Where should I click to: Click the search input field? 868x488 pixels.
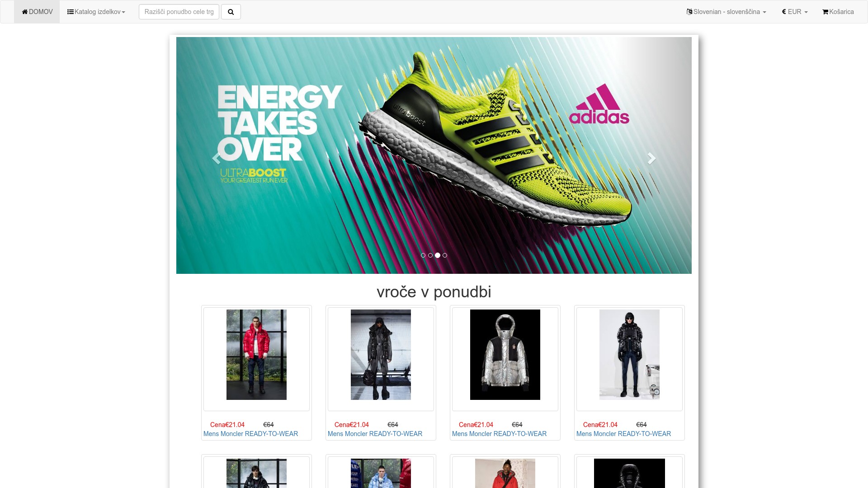tap(179, 12)
